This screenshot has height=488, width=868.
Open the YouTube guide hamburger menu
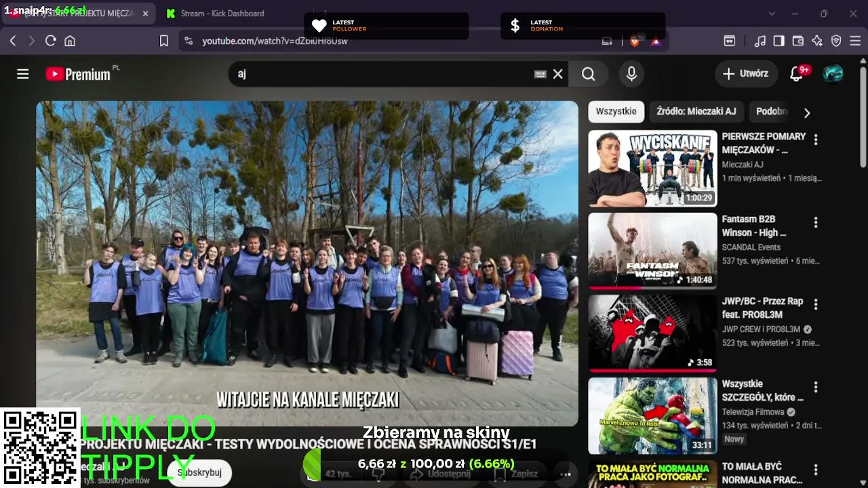coord(23,74)
